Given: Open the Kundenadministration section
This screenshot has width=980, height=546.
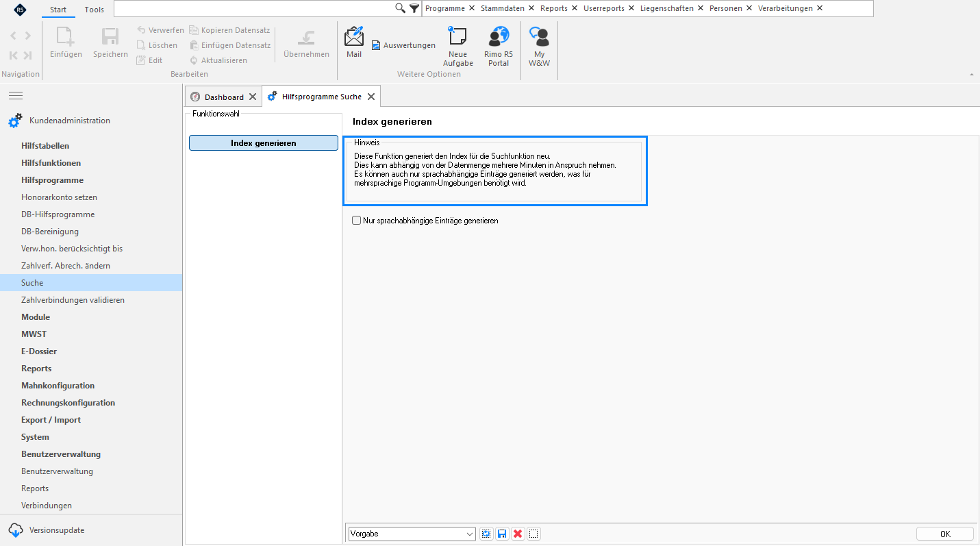Looking at the screenshot, I should pyautogui.click(x=69, y=121).
